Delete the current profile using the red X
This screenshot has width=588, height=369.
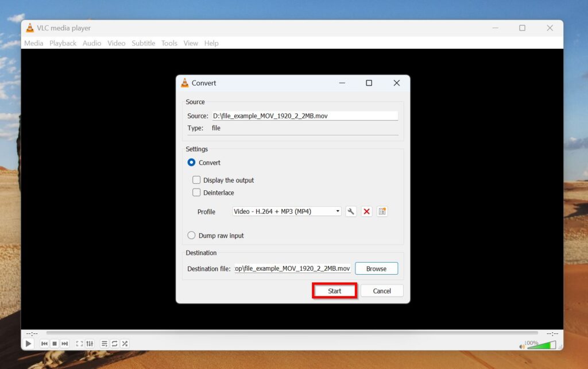(367, 211)
